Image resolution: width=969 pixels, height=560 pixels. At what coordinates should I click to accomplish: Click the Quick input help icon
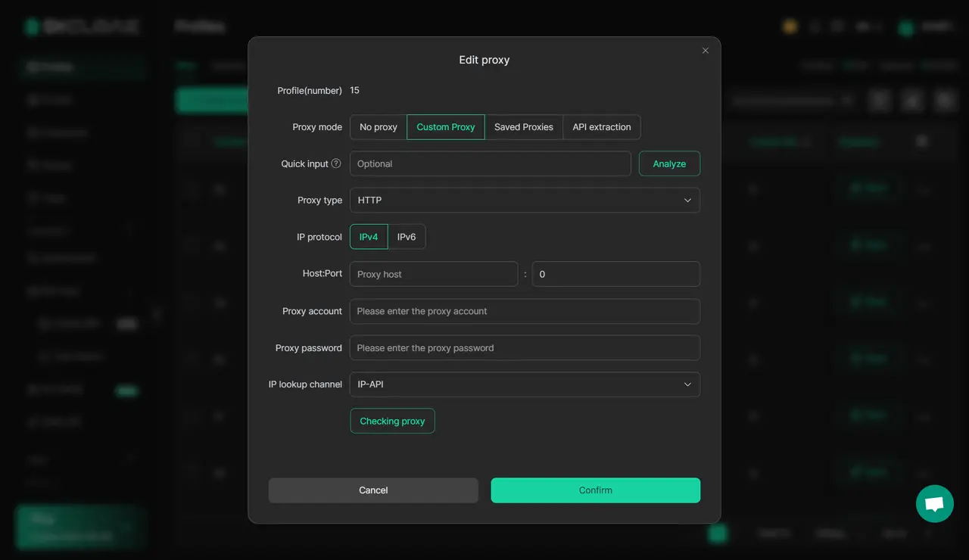click(x=336, y=163)
